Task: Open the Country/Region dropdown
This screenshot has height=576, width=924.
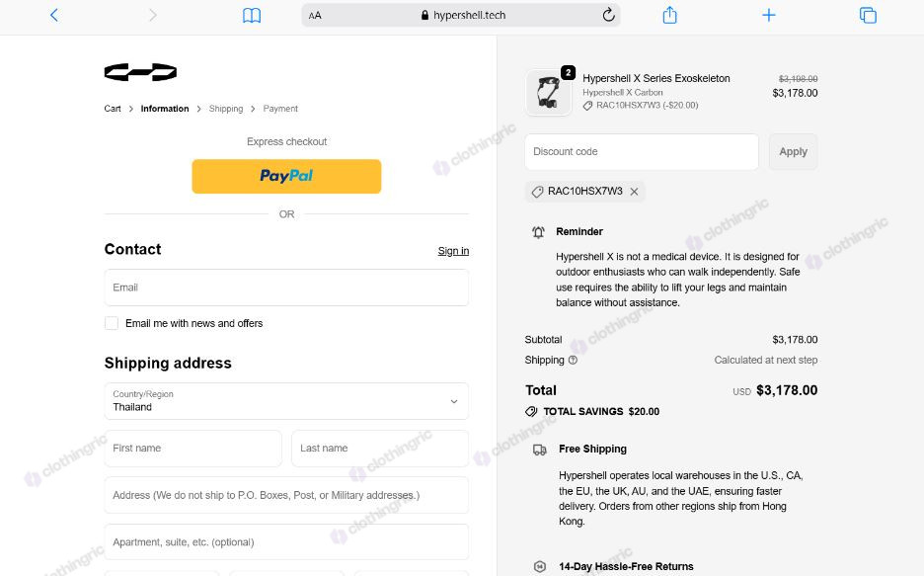Action: [286, 401]
